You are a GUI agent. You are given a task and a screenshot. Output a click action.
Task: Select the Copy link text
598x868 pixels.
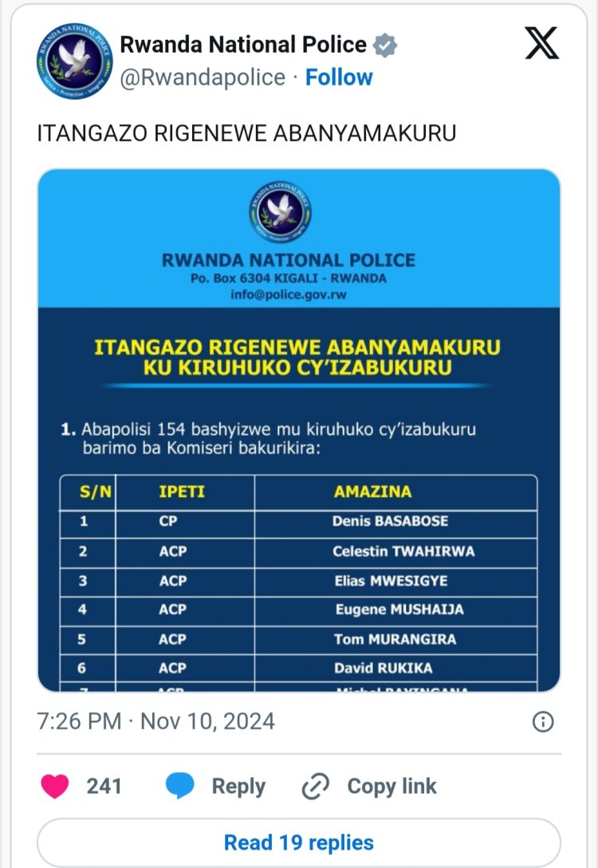[391, 786]
